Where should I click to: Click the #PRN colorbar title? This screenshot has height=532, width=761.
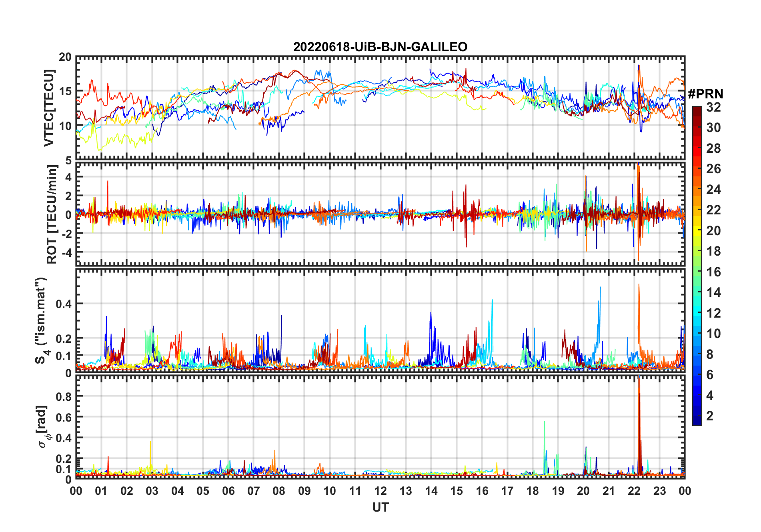point(705,94)
